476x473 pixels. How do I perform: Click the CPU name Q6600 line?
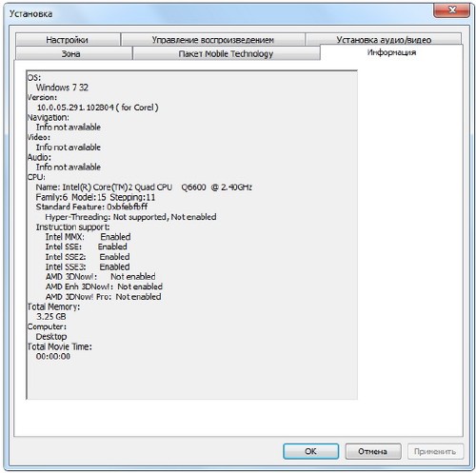[144, 187]
